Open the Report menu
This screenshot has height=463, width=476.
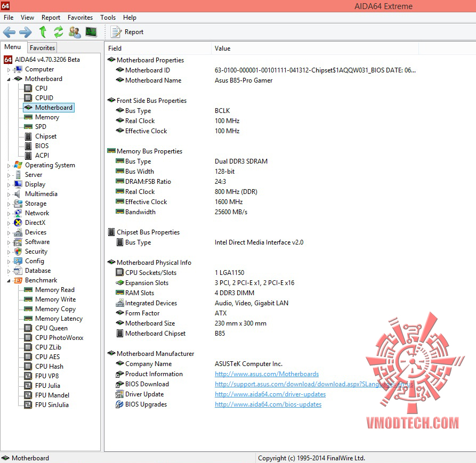(x=51, y=18)
